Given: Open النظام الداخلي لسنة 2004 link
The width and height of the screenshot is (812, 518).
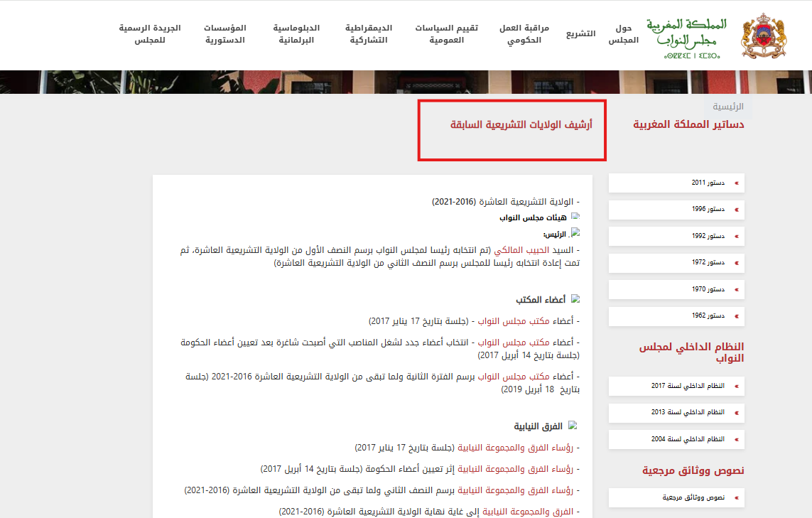Looking at the screenshot, I should coord(676,440).
